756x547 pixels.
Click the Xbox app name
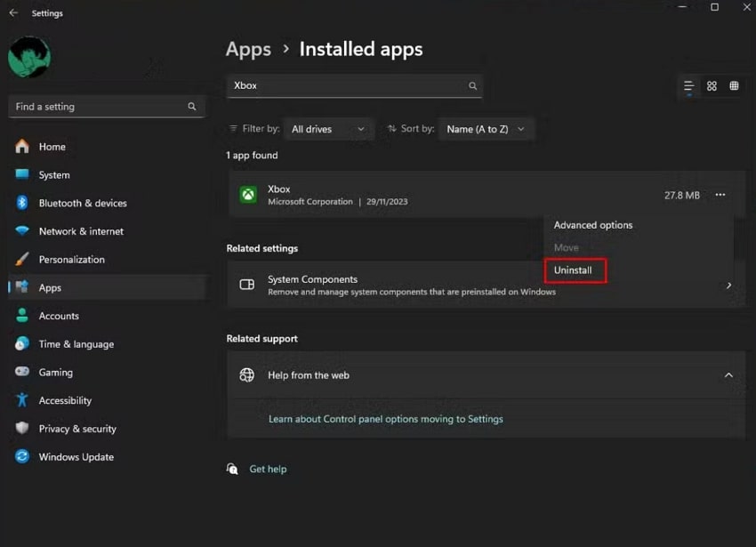[278, 189]
